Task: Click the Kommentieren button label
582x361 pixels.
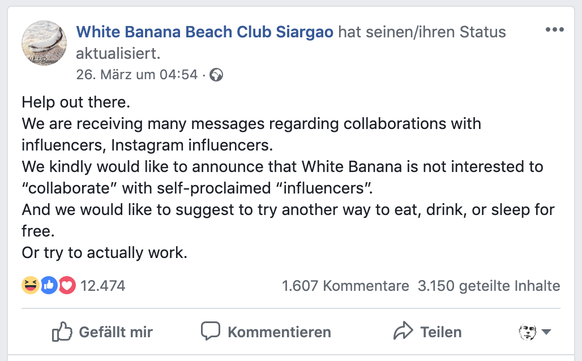Action: click(x=279, y=332)
